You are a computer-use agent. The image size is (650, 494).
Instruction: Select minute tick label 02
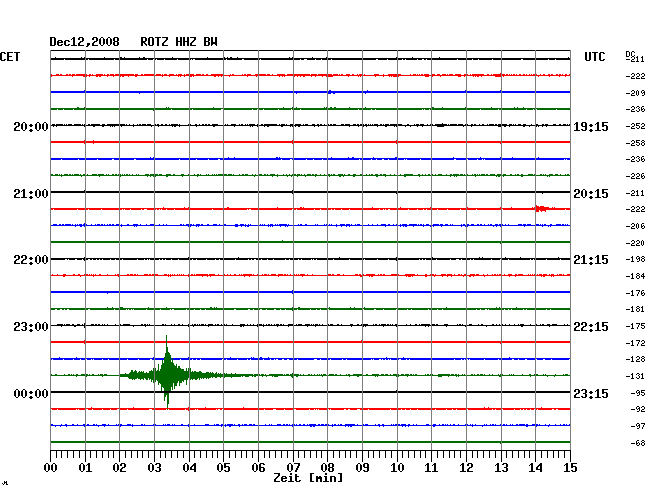pyautogui.click(x=119, y=467)
